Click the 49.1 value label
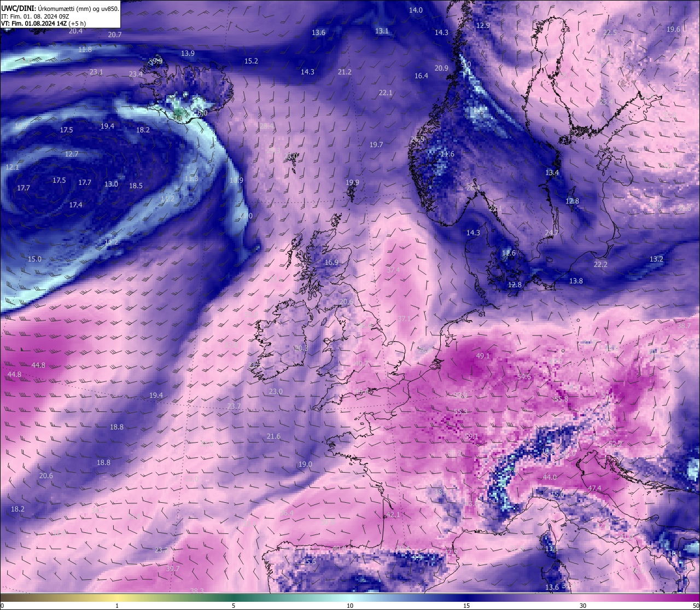The image size is (700, 610). click(x=483, y=356)
